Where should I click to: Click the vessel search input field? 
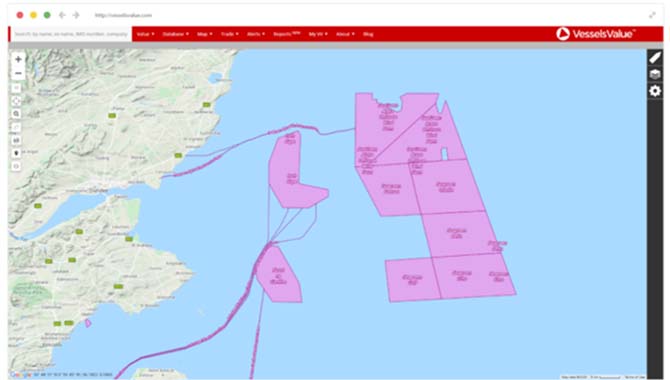71,34
